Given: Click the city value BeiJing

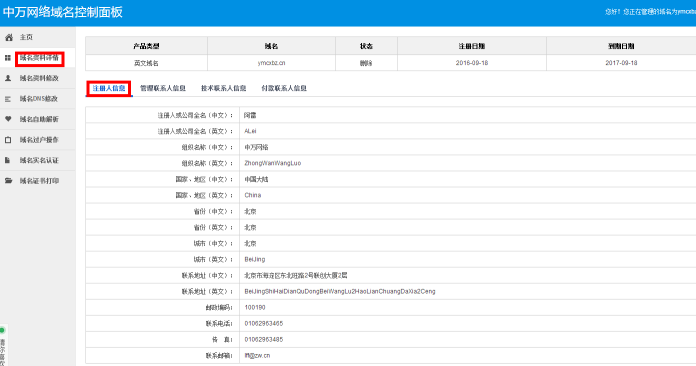Looking at the screenshot, I should tap(255, 259).
